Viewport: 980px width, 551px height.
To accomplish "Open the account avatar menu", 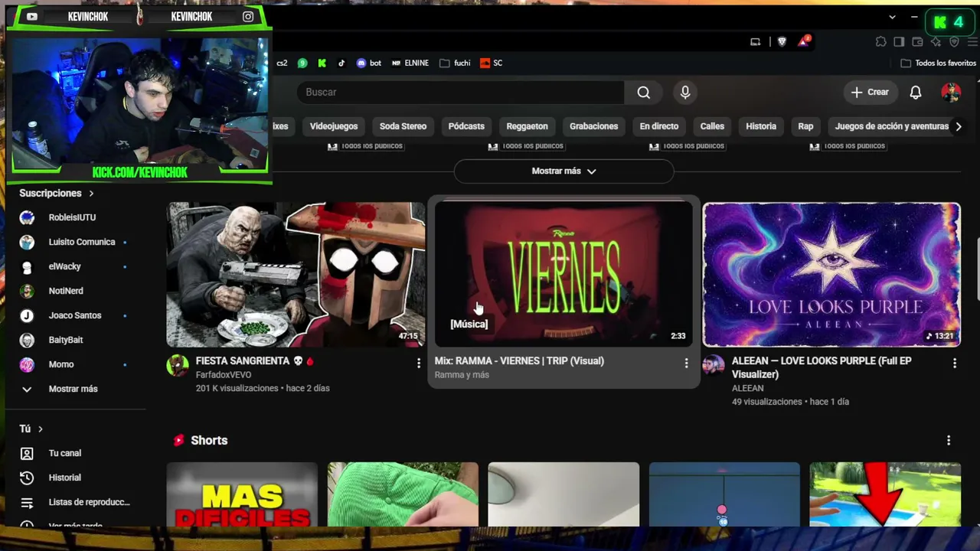I will click(x=951, y=93).
